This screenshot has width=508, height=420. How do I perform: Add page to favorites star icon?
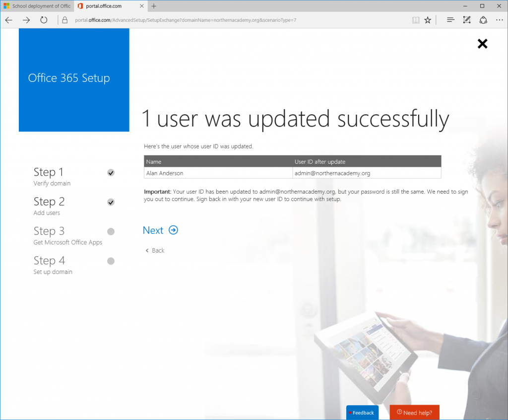(x=428, y=20)
